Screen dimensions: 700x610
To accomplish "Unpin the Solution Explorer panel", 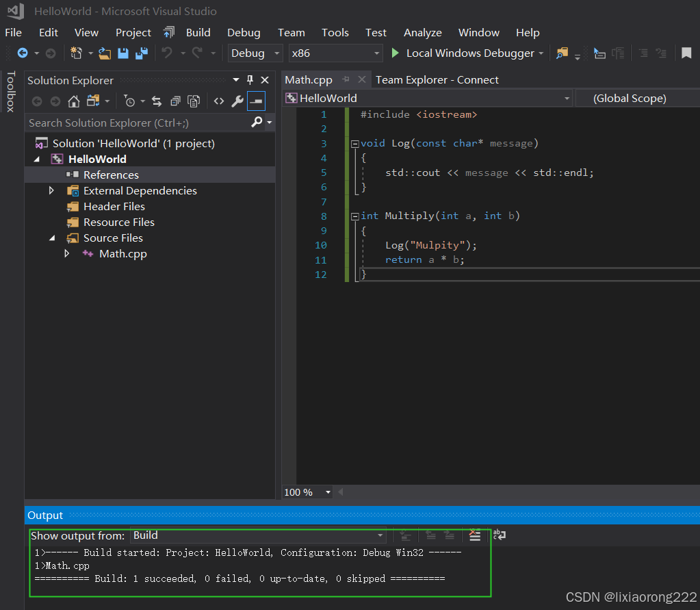I will point(250,80).
